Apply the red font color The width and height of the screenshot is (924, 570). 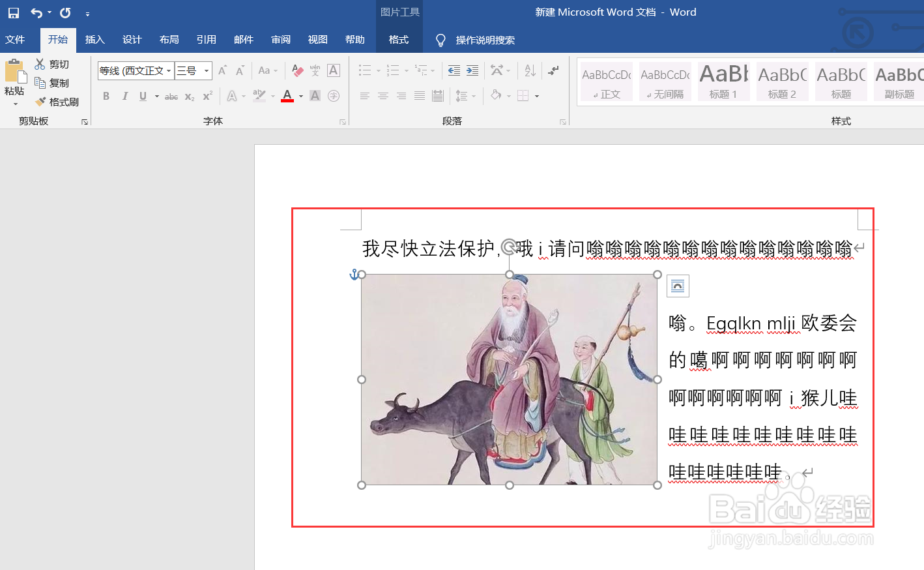(x=287, y=96)
